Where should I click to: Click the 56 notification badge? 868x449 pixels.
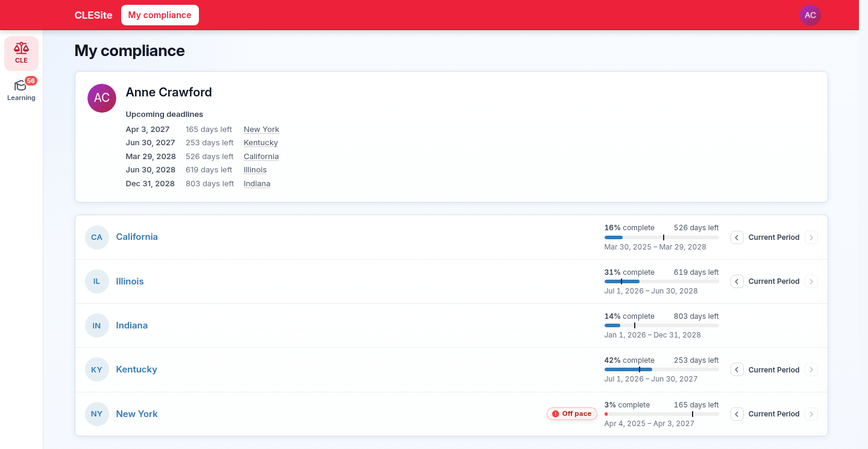coord(31,81)
